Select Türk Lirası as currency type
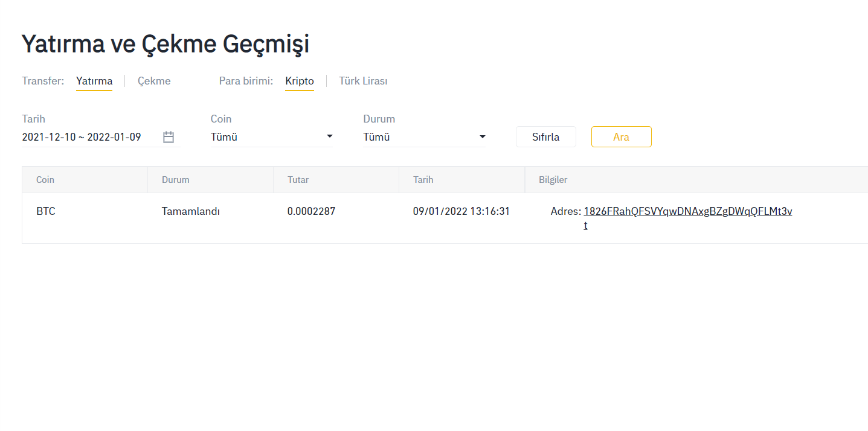The width and height of the screenshot is (868, 431). 363,81
